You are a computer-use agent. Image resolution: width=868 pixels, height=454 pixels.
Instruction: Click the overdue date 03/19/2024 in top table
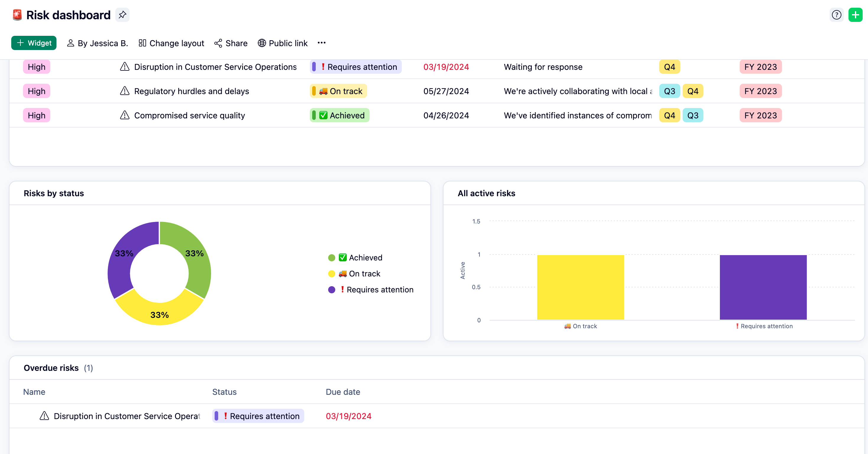tap(446, 67)
